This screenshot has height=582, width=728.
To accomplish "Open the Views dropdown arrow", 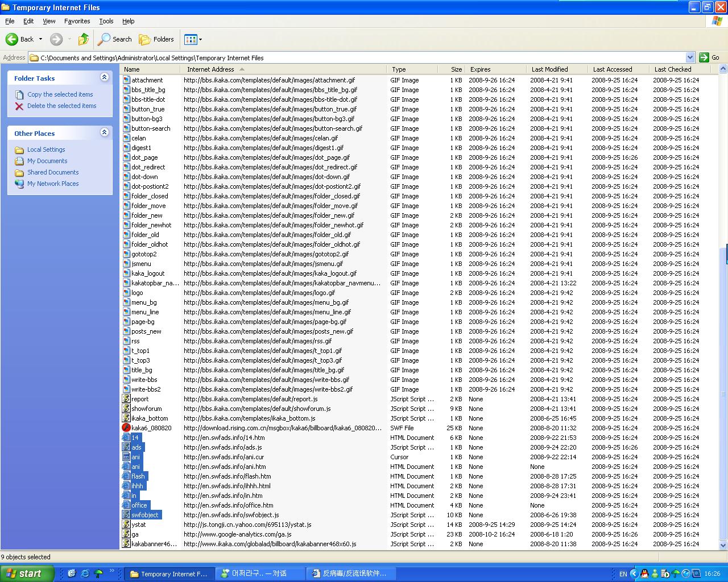I will (x=200, y=39).
